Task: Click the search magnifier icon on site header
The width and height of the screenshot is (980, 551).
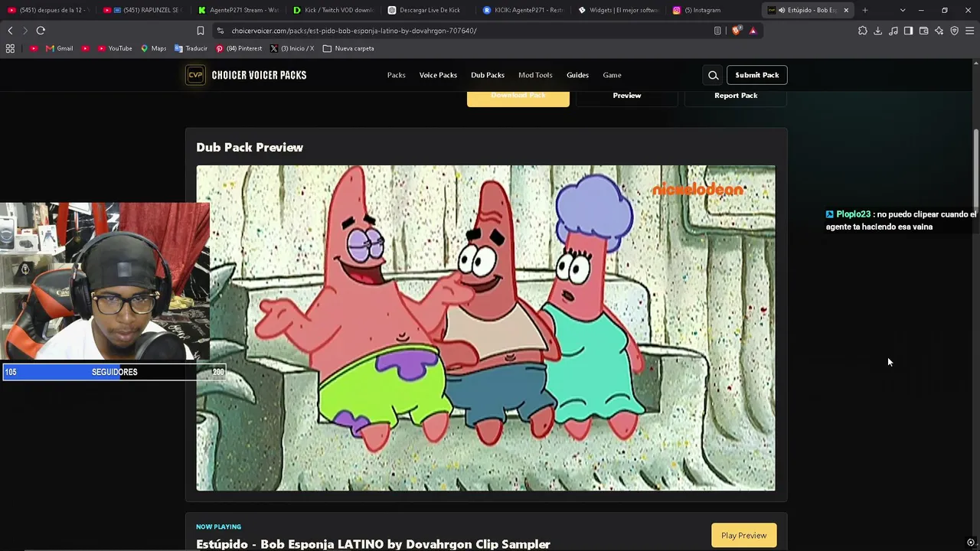Action: point(713,75)
